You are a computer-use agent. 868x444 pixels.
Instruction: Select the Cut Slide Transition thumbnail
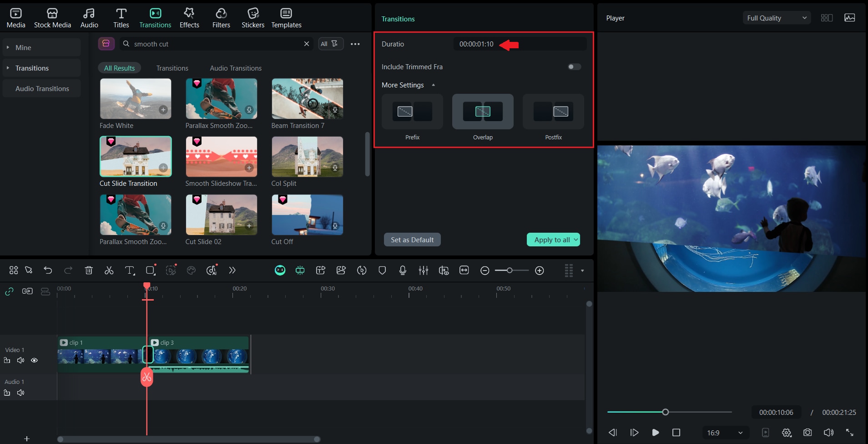pyautogui.click(x=136, y=157)
